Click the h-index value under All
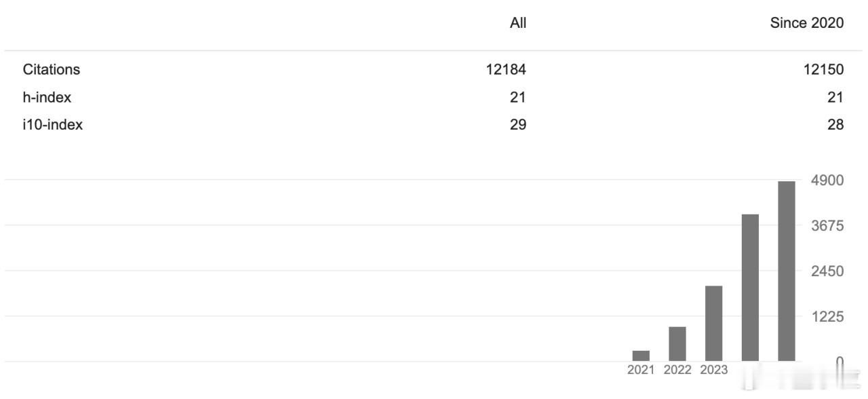868x399 pixels. (518, 97)
